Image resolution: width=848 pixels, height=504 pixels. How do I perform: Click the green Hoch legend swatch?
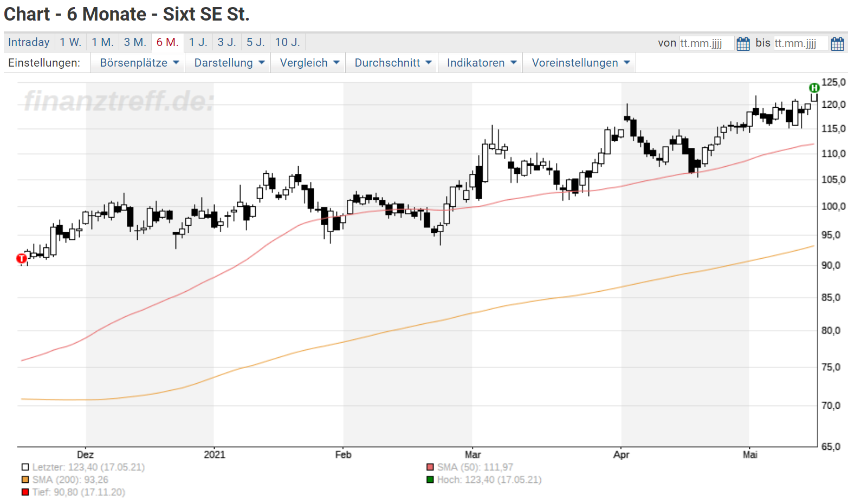pyautogui.click(x=430, y=480)
